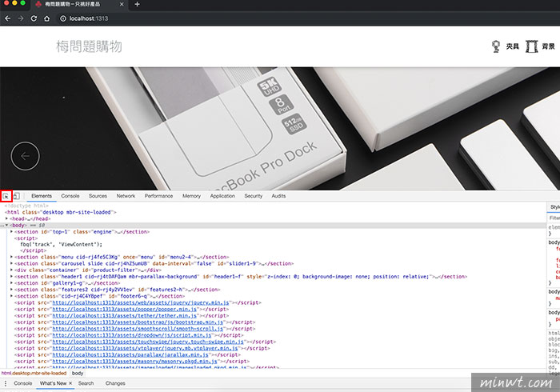Expand section menu2-4 node
The width and height of the screenshot is (560, 392).
(12, 257)
